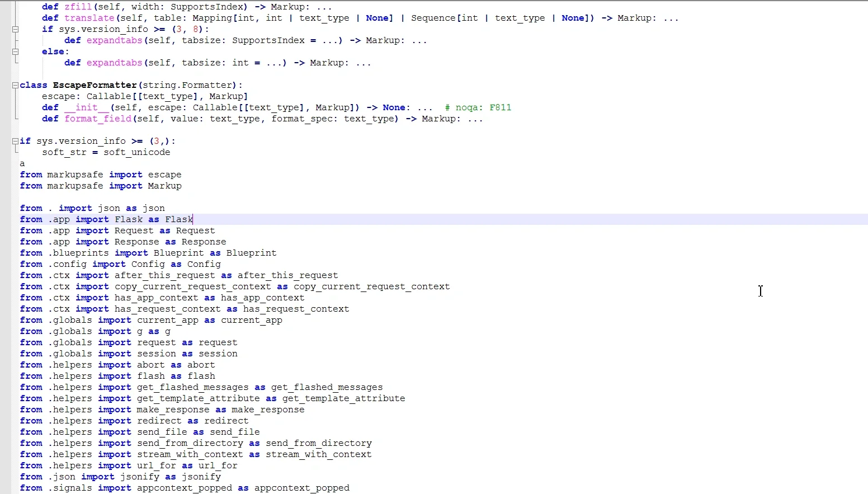Click 'Config' alias in the .config import
Image resolution: width=868 pixels, height=494 pixels.
[x=204, y=264]
